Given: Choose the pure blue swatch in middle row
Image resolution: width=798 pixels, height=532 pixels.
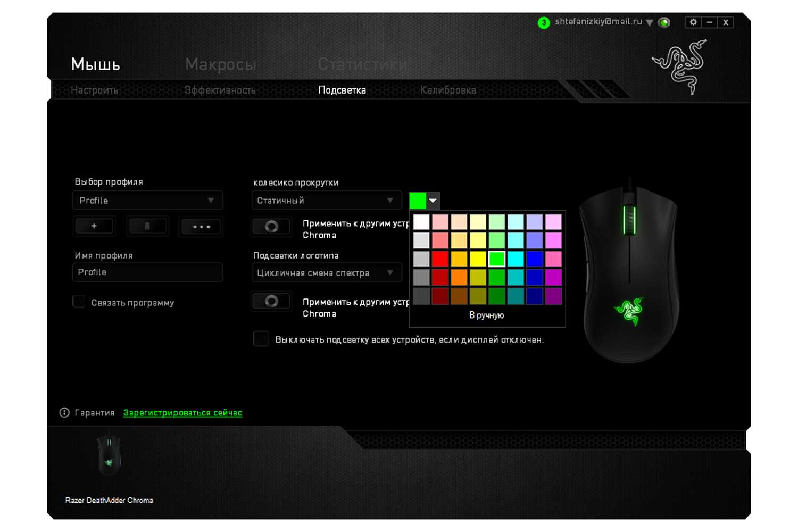Looking at the screenshot, I should 534,259.
